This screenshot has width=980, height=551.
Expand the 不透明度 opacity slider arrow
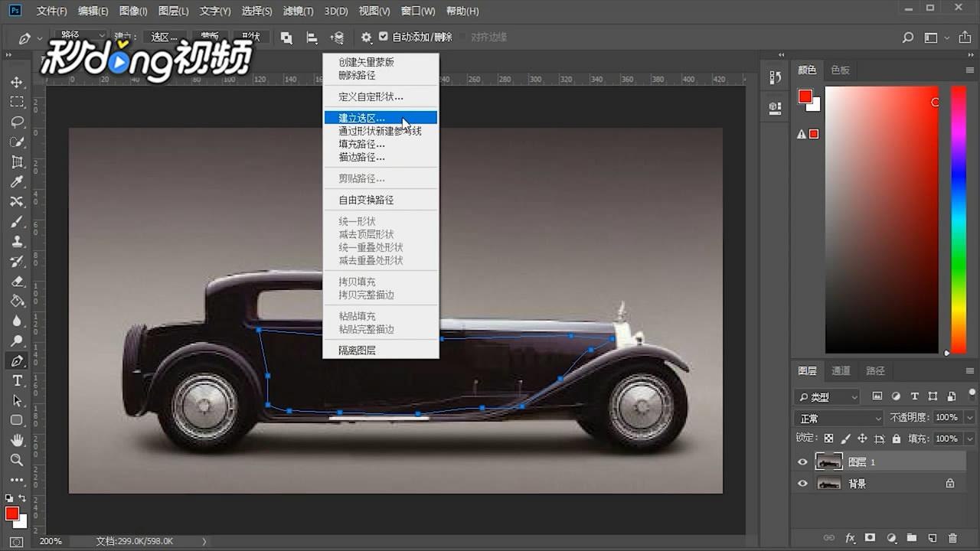click(x=969, y=418)
